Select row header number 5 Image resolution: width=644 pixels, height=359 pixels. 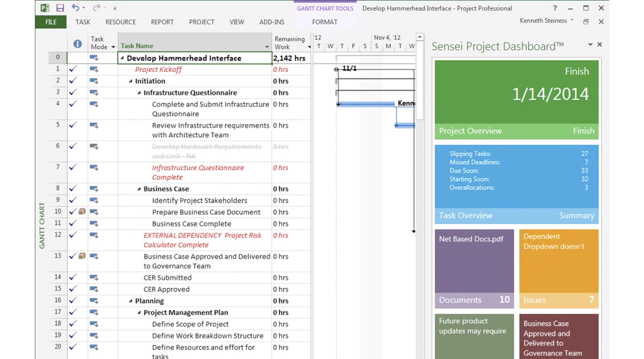58,125
